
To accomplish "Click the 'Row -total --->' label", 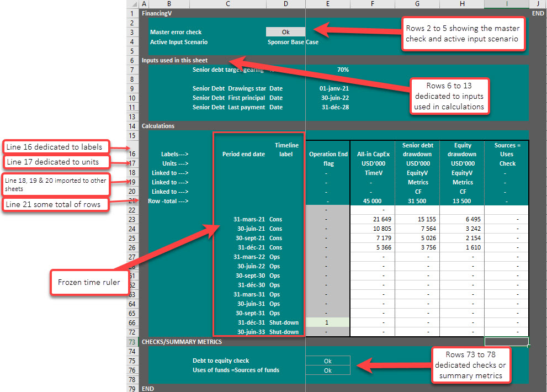I will pos(168,201).
